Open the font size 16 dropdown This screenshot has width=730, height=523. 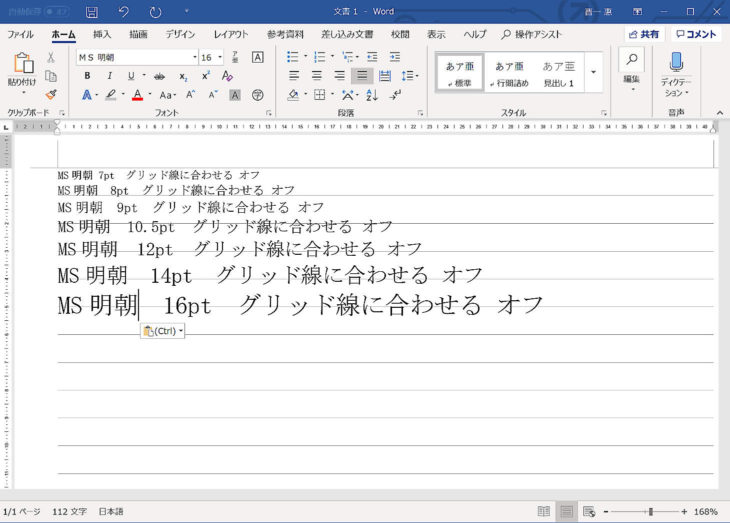point(219,57)
